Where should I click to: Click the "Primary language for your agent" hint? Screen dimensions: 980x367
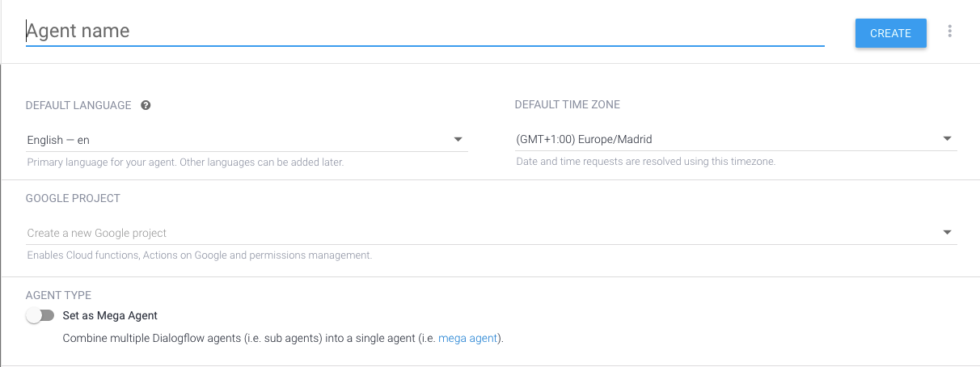pyautogui.click(x=186, y=162)
